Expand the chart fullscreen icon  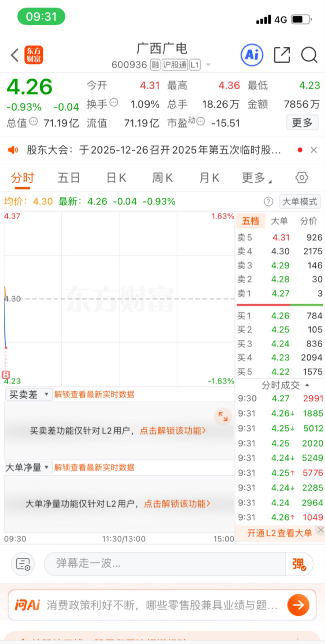(223, 417)
